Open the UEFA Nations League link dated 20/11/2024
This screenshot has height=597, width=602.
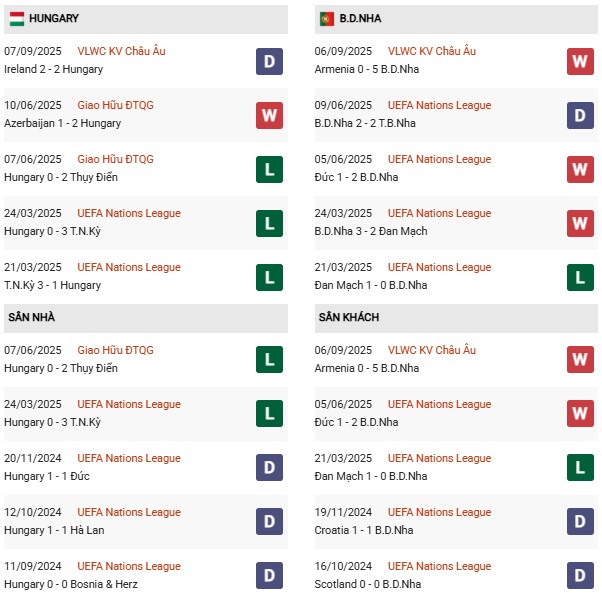coord(129,458)
